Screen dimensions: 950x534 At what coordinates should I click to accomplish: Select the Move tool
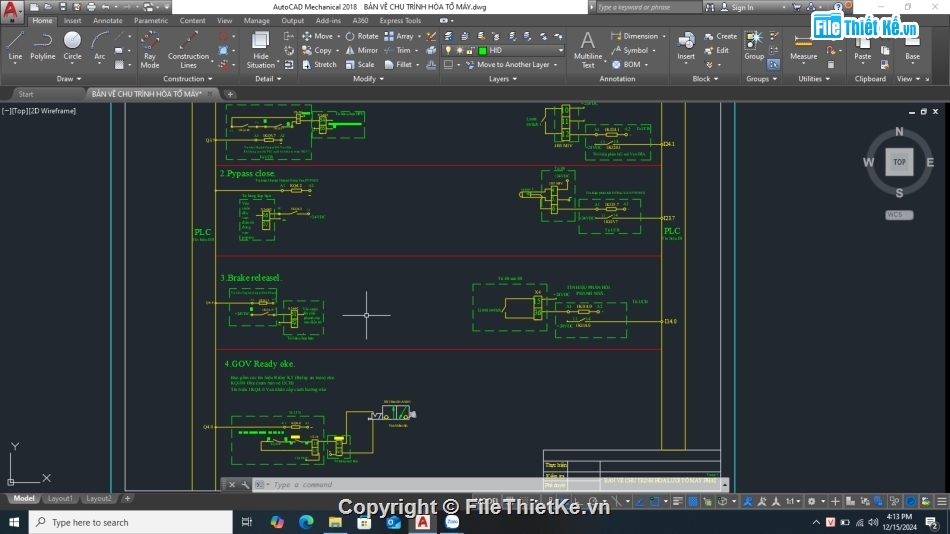click(317, 36)
